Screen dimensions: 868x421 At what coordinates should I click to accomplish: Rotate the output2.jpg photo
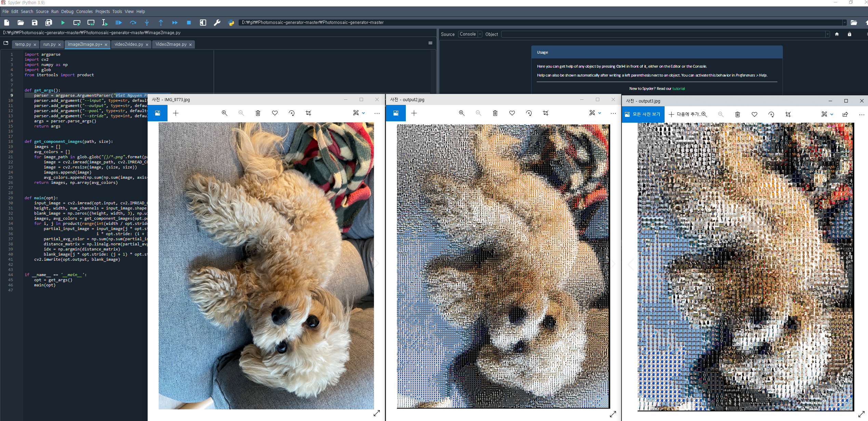tap(529, 113)
